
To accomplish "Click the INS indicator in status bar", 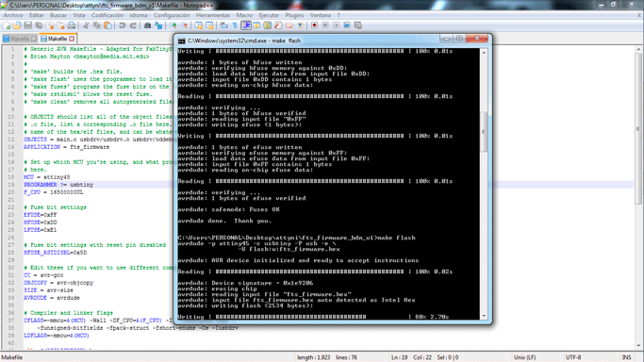I will [626, 357].
